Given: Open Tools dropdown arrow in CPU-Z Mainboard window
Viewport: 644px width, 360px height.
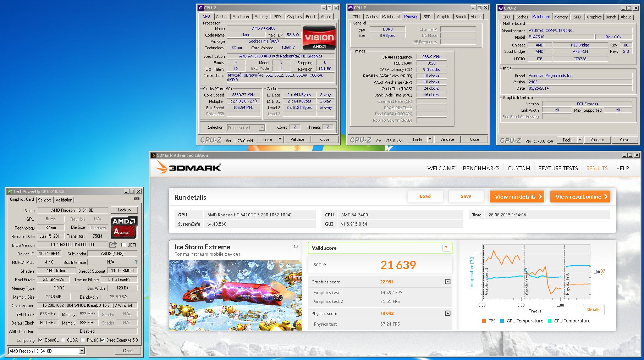Looking at the screenshot, I should tap(580, 140).
